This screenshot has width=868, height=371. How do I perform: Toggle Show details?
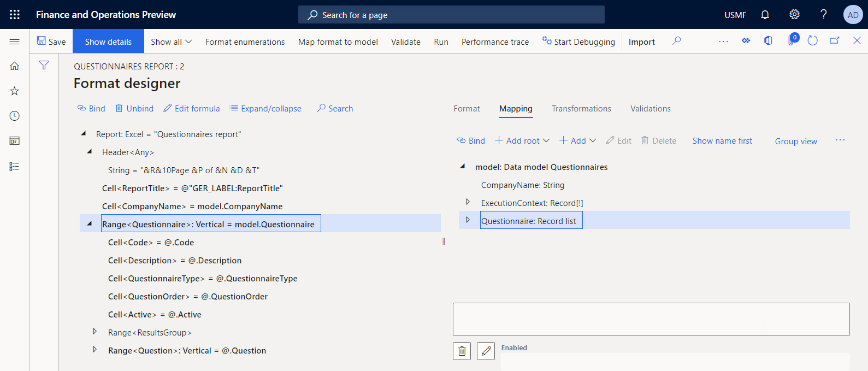pos(108,42)
